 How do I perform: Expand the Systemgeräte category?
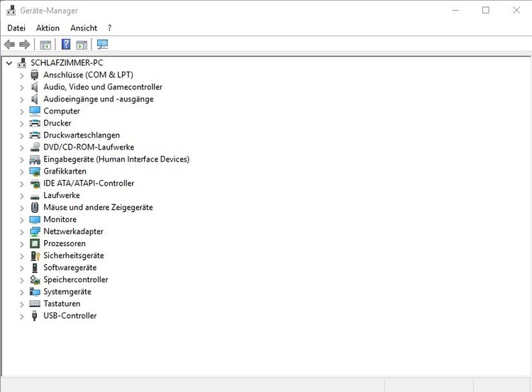pos(22,292)
